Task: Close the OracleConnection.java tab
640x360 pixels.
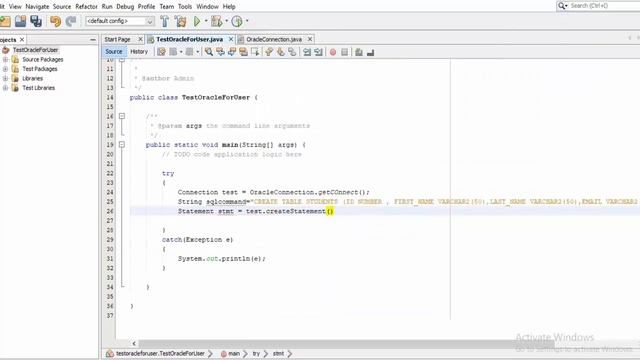Action: pyautogui.click(x=310, y=39)
